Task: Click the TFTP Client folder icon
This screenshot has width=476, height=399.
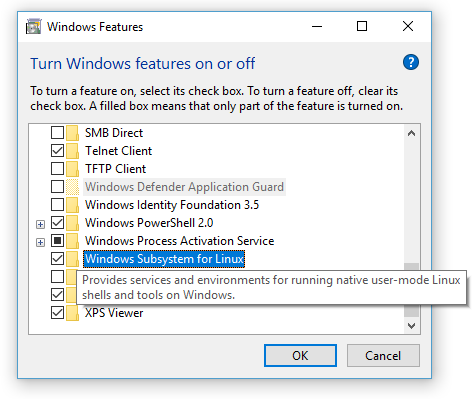Action: [x=72, y=169]
